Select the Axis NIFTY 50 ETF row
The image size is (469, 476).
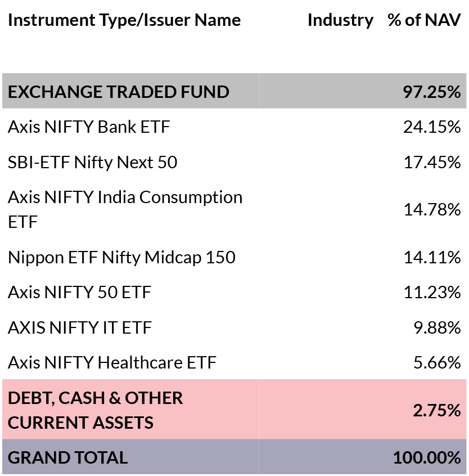[234, 292]
